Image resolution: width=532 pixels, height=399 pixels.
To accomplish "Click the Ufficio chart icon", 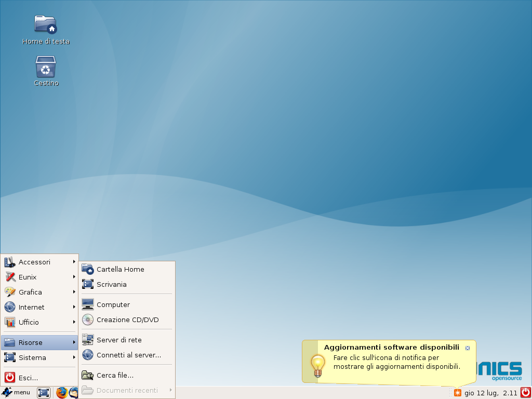I will [10, 322].
